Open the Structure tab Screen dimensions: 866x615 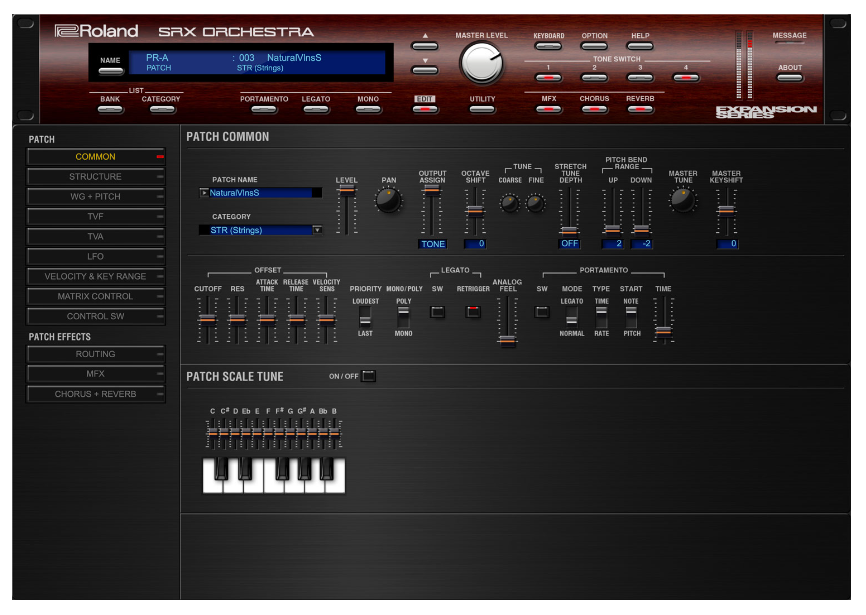point(96,177)
